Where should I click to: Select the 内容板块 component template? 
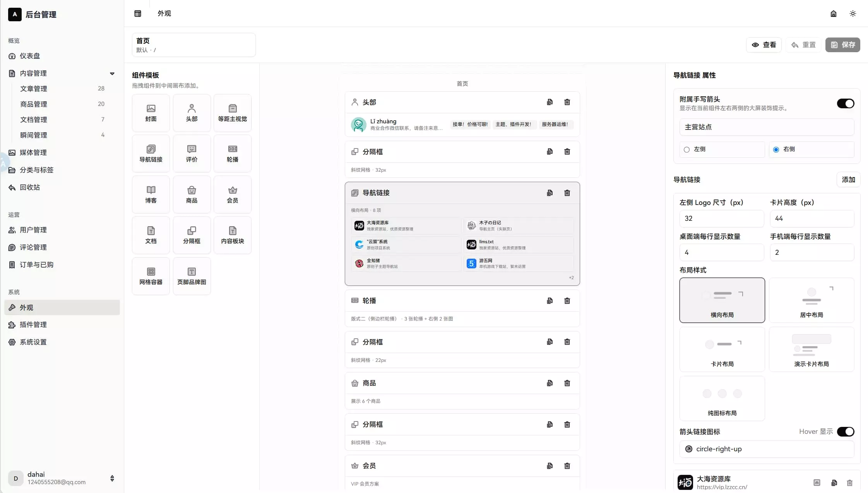[x=233, y=235]
